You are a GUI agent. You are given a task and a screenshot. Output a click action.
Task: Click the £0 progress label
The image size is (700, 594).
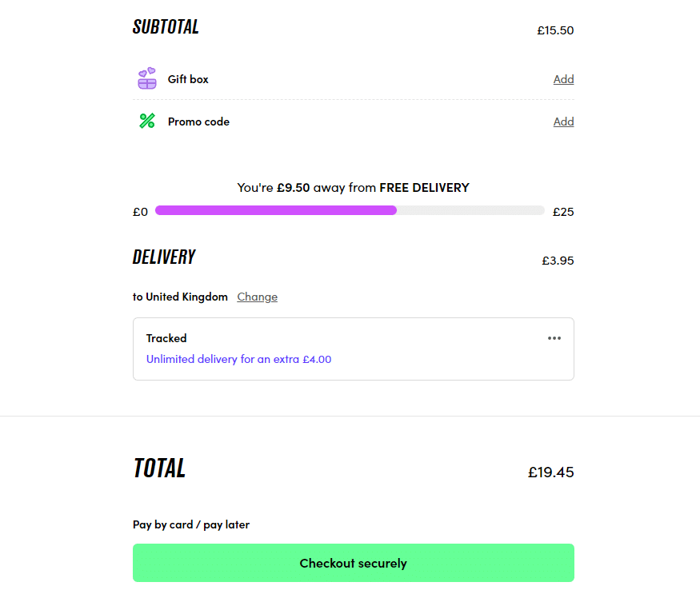click(140, 211)
